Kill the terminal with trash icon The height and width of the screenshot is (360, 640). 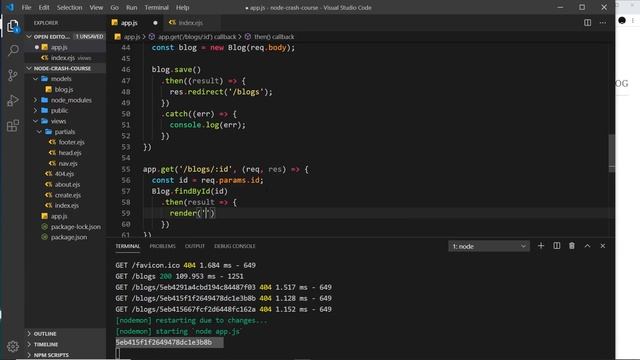tap(572, 246)
